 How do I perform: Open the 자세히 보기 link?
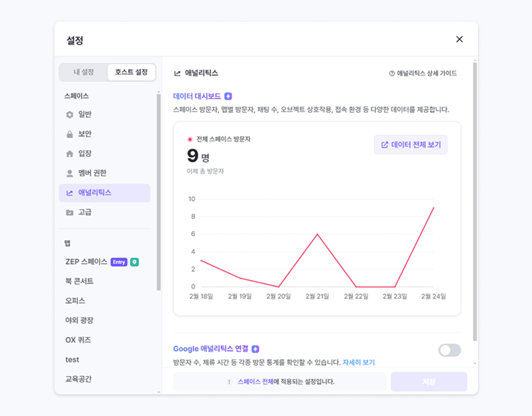[x=358, y=362]
